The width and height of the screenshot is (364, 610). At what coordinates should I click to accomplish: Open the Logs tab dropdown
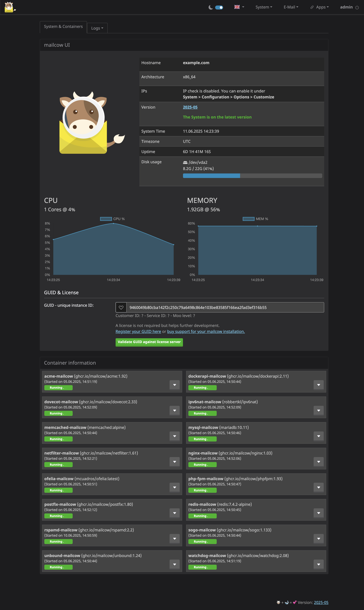(x=97, y=28)
